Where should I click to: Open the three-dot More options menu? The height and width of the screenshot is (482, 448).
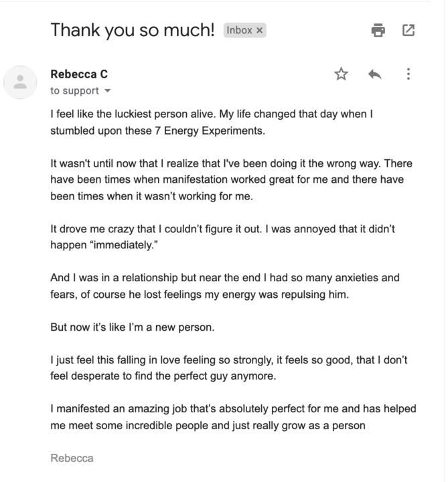pos(408,74)
